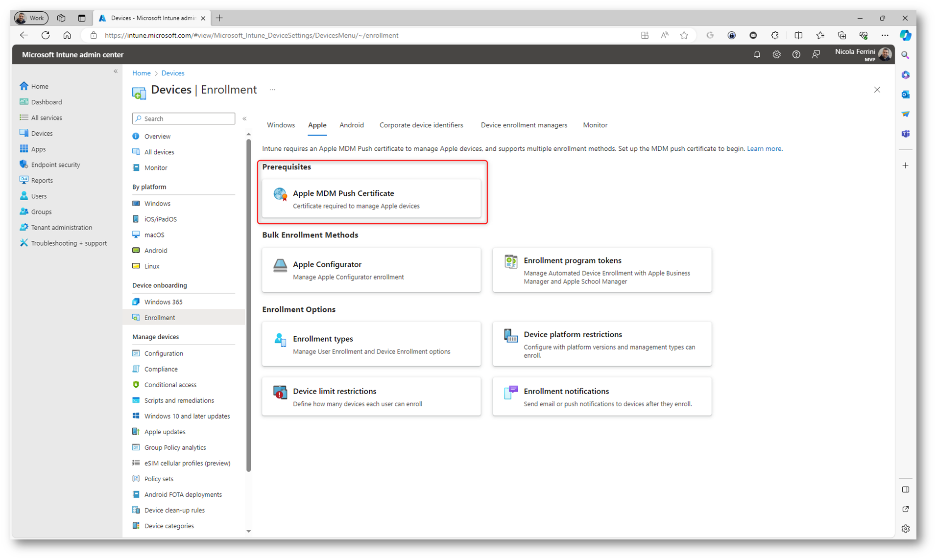The image size is (937, 560).
Task: Open the Enrollment types card
Action: point(371,344)
